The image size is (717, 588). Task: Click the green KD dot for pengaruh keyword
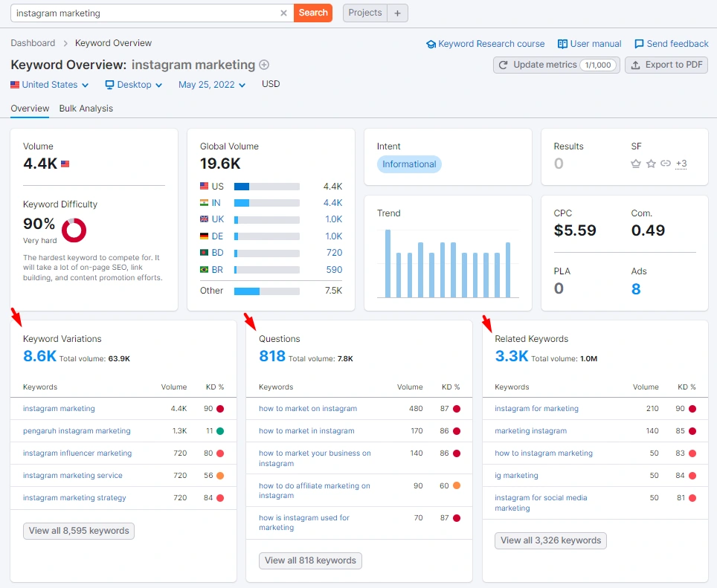pyautogui.click(x=220, y=431)
